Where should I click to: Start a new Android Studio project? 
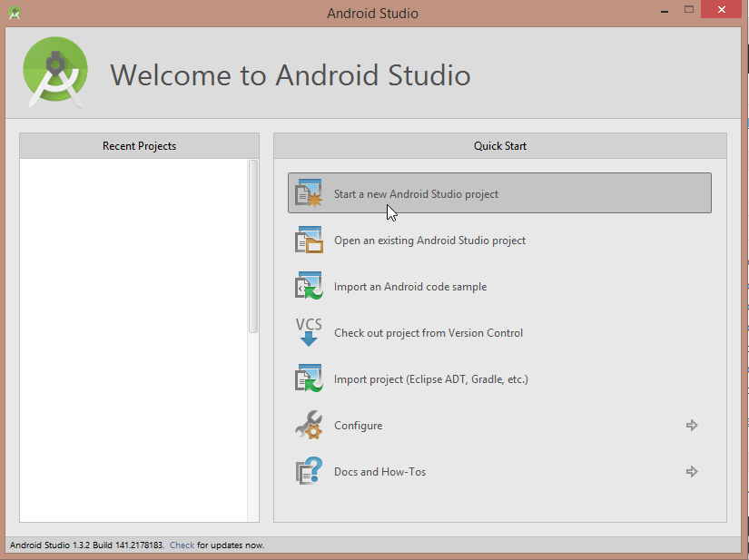(499, 193)
